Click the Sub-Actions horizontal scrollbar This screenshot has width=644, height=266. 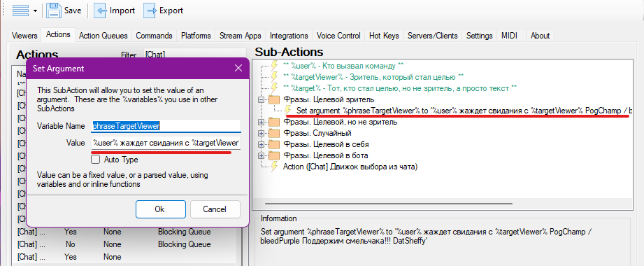tap(389, 204)
